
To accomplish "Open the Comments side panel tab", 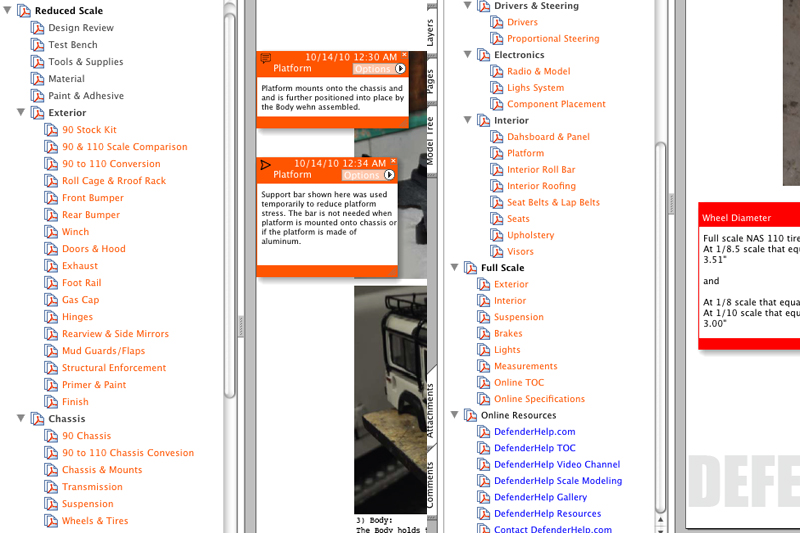I will point(431,484).
